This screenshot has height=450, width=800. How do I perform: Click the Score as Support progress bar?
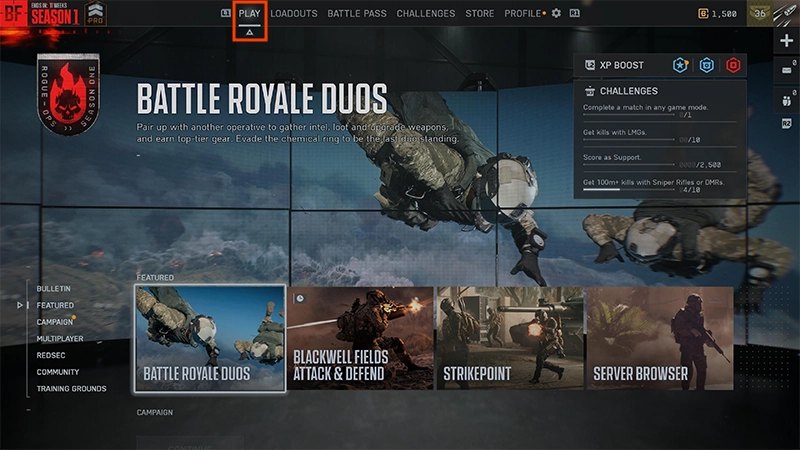click(x=629, y=164)
